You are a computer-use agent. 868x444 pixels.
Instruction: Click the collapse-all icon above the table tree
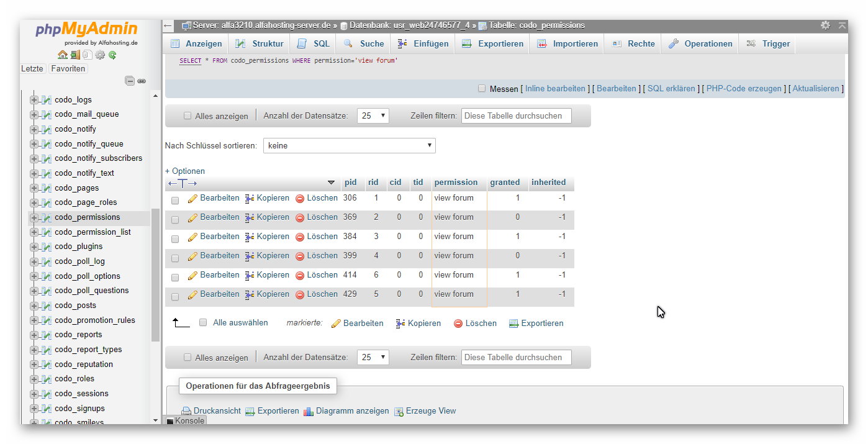coord(130,81)
